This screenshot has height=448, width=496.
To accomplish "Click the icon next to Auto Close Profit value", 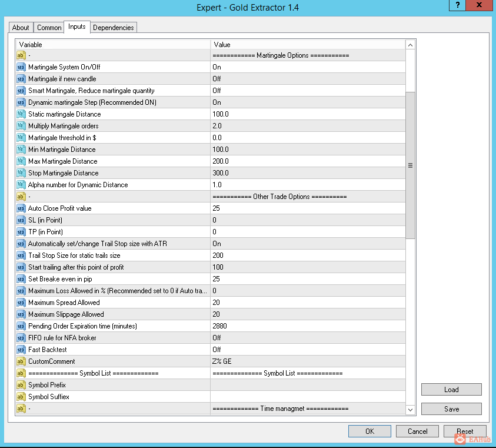I will click(x=21, y=208).
